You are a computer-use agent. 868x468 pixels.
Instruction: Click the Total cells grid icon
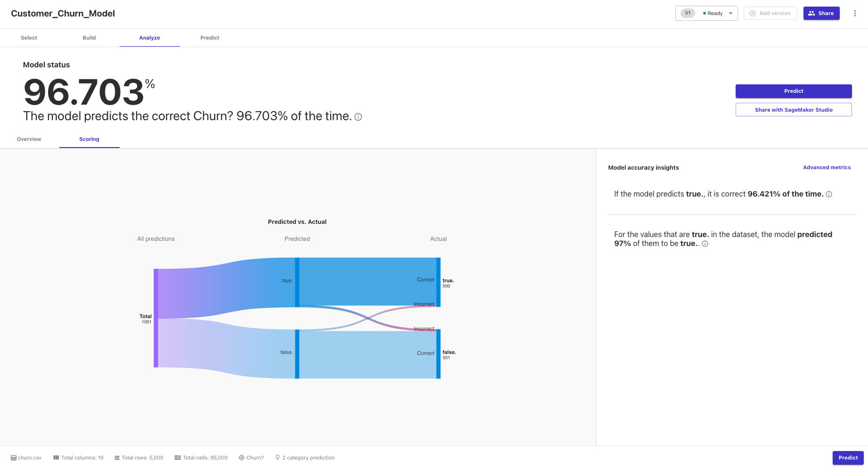[178, 458]
